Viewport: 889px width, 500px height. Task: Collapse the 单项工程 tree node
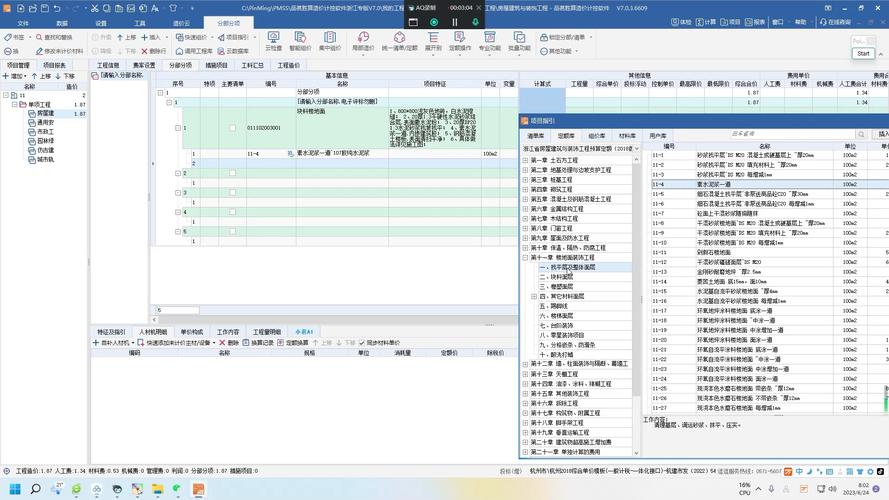click(x=14, y=104)
